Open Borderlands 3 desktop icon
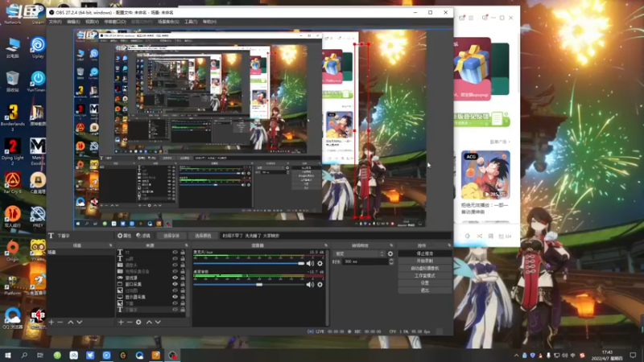The height and width of the screenshot is (362, 644). (x=13, y=117)
